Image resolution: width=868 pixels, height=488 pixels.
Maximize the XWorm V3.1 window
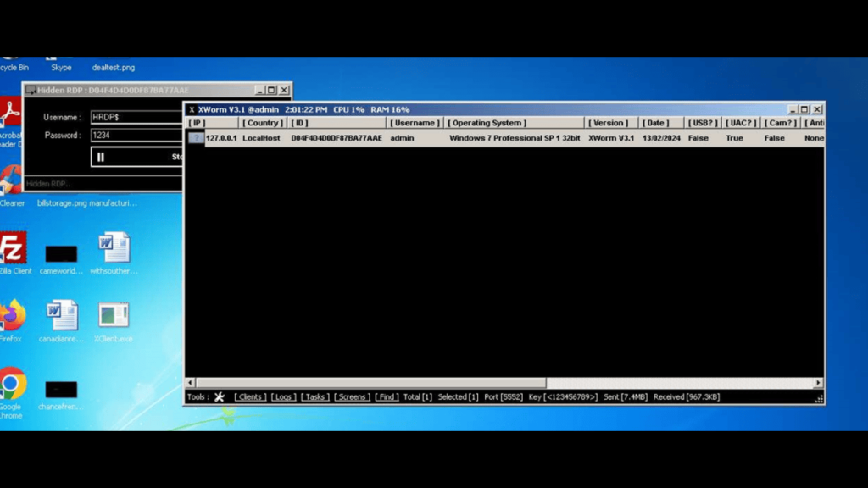pos(804,109)
